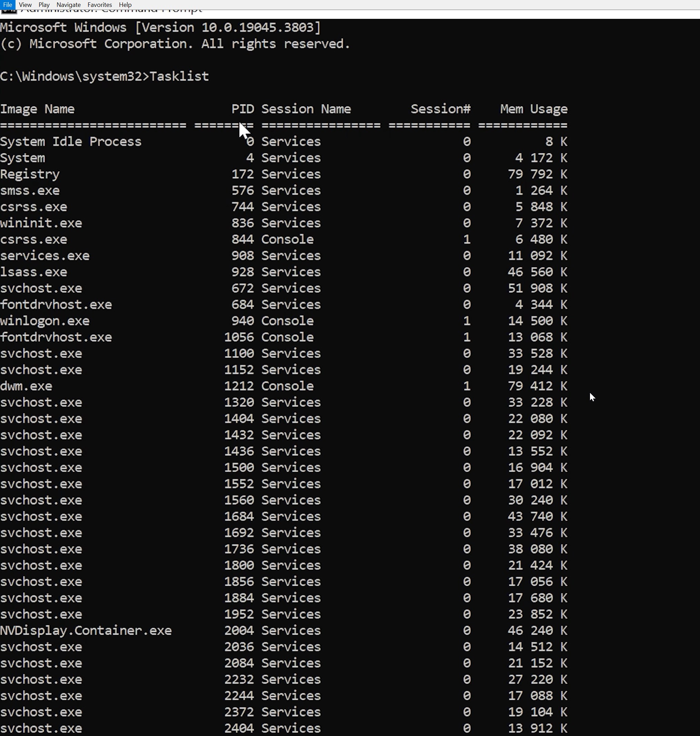
Task: Click Console session name for dwm.exe
Action: [x=287, y=386]
